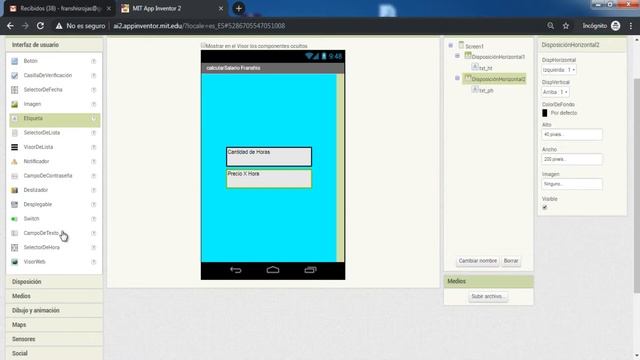This screenshot has height=360, width=640.
Task: Expand Dibujo y animación palette section
Action: tap(54, 310)
